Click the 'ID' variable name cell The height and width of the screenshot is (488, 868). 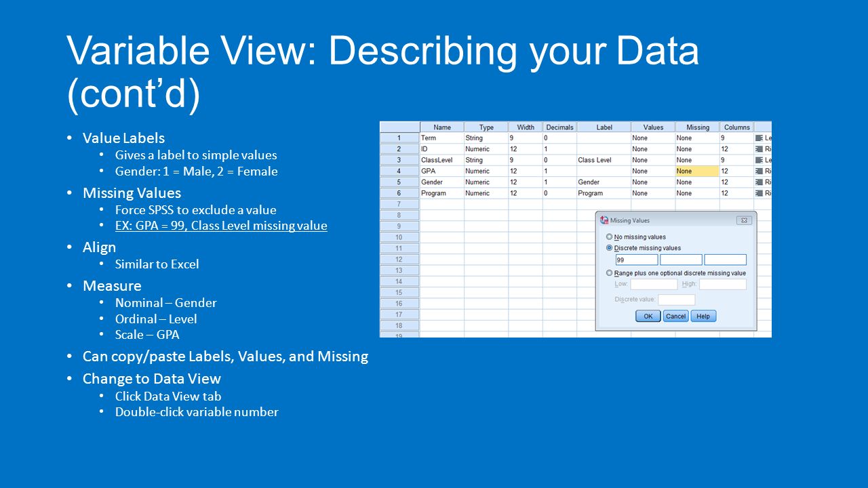click(442, 148)
